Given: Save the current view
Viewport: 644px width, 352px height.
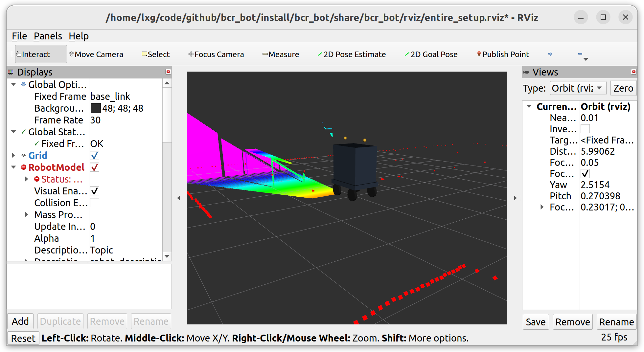Looking at the screenshot, I should pyautogui.click(x=536, y=322).
